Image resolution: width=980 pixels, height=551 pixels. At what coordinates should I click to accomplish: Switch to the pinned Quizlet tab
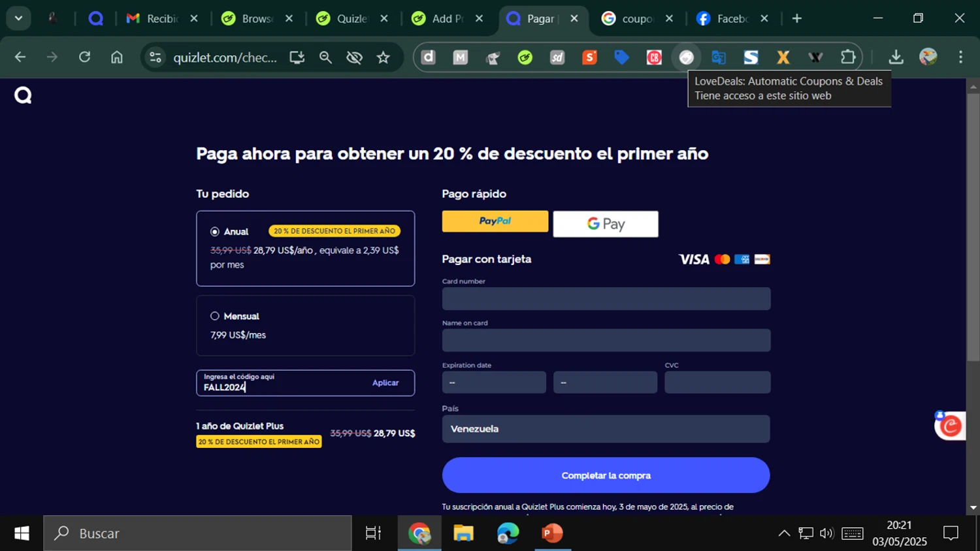96,18
